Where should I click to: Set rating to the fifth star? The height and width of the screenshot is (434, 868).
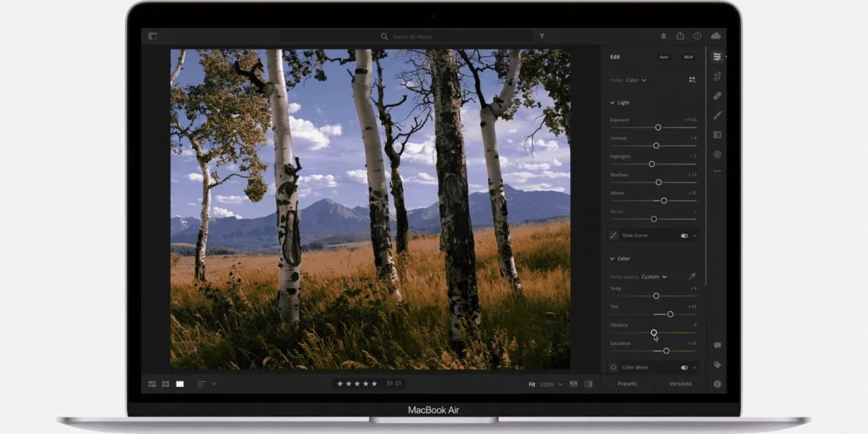point(374,384)
